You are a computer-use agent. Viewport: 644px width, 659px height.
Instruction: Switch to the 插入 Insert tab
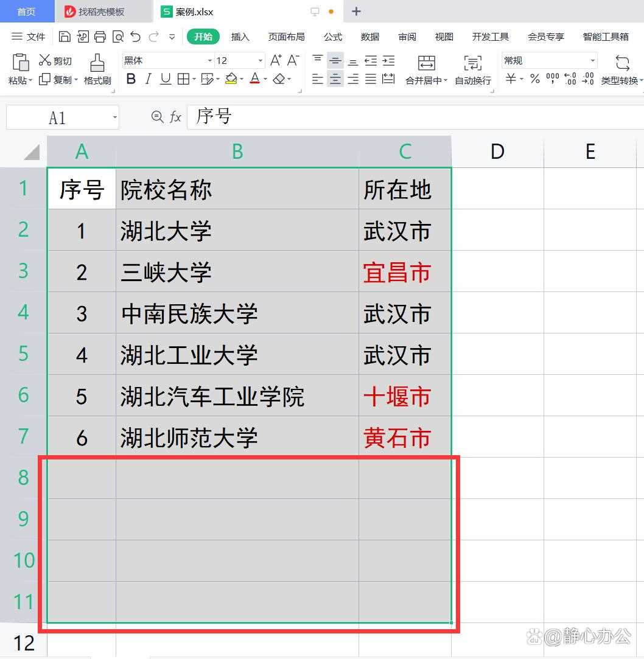point(240,37)
